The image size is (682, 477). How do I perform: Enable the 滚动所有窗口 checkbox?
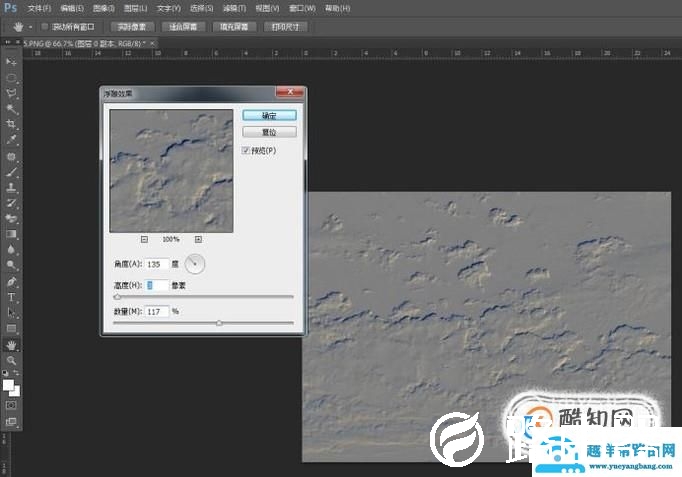[45, 26]
